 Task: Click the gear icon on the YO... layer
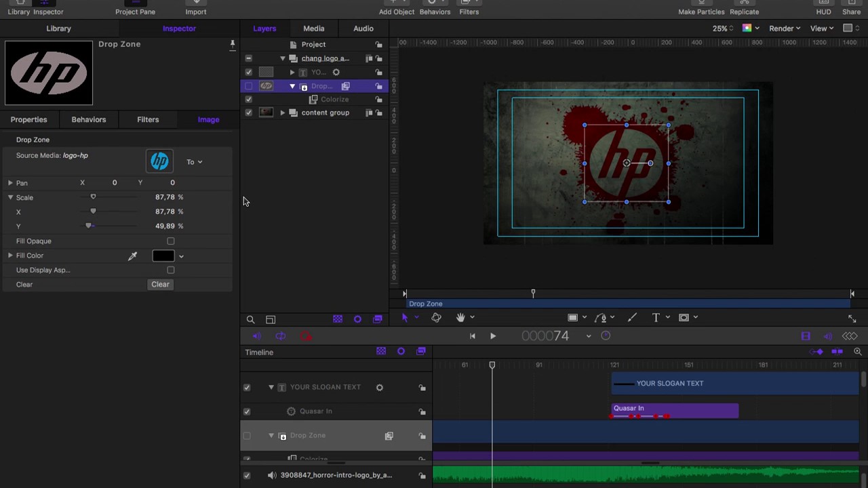tap(336, 72)
